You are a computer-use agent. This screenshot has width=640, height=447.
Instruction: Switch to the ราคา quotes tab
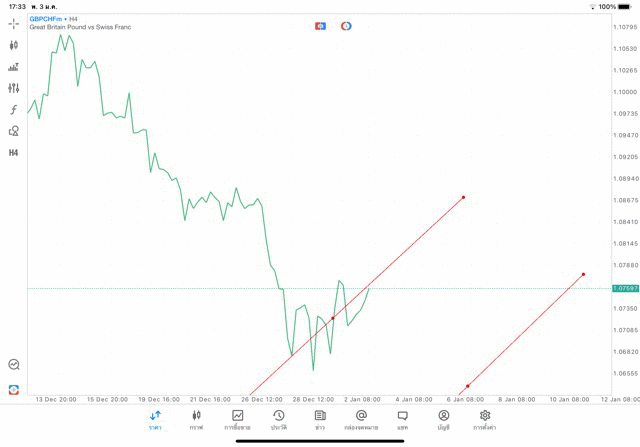(x=155, y=420)
